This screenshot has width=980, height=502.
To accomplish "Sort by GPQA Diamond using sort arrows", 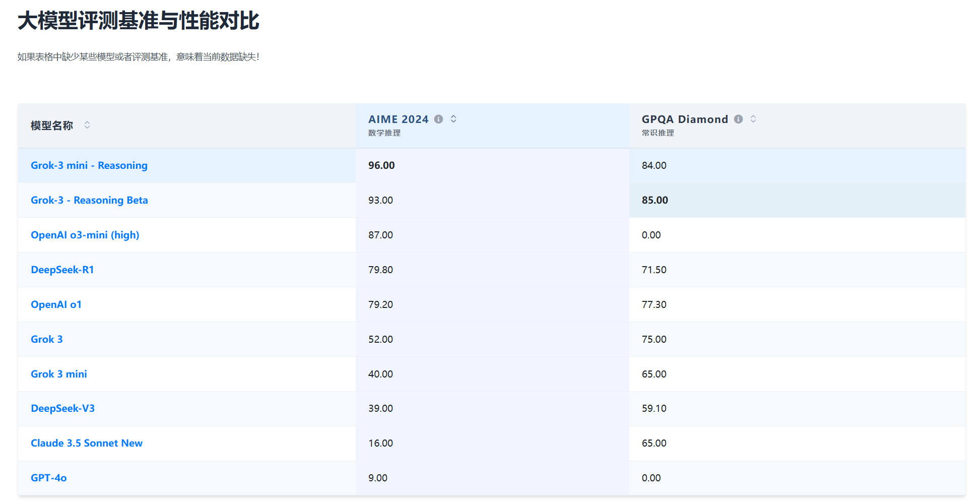I will point(753,119).
